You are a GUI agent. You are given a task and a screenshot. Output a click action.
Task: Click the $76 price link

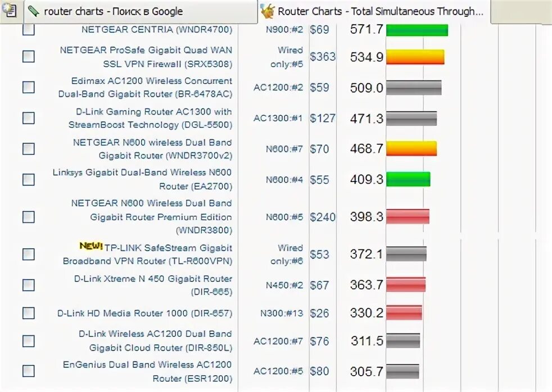point(319,341)
